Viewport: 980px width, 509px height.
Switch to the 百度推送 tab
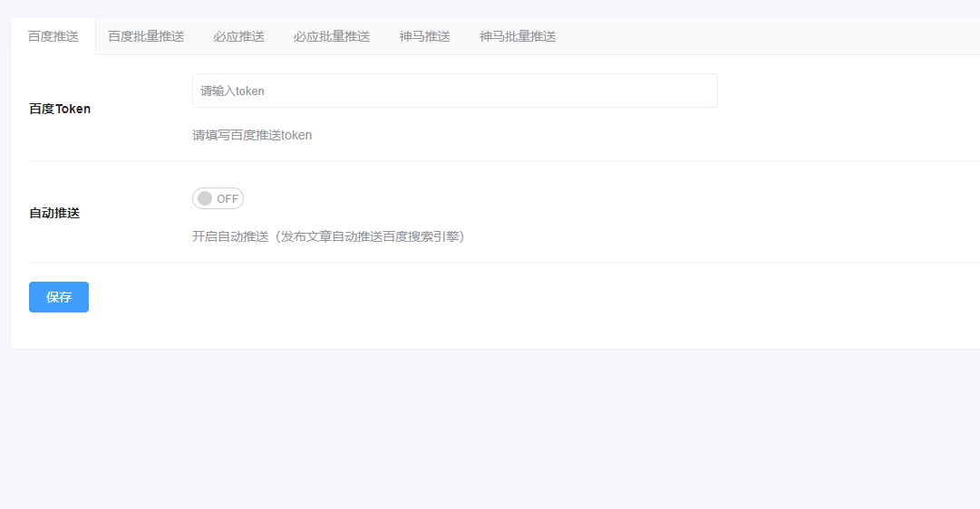tap(53, 36)
